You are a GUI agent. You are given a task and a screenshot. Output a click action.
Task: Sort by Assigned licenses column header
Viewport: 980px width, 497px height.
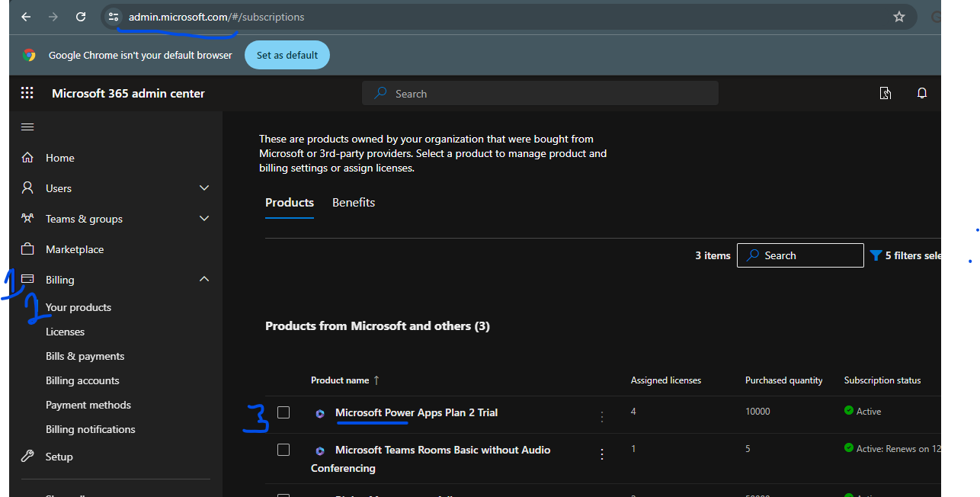[666, 380]
